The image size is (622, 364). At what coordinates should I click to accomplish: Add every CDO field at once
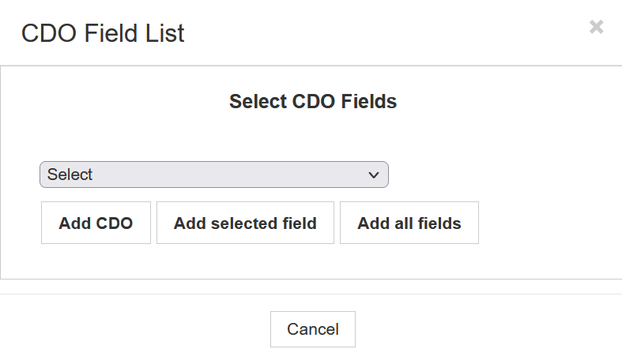(x=409, y=223)
